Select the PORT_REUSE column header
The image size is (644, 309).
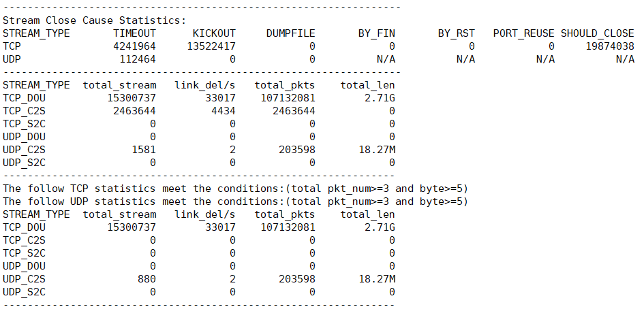523,33
